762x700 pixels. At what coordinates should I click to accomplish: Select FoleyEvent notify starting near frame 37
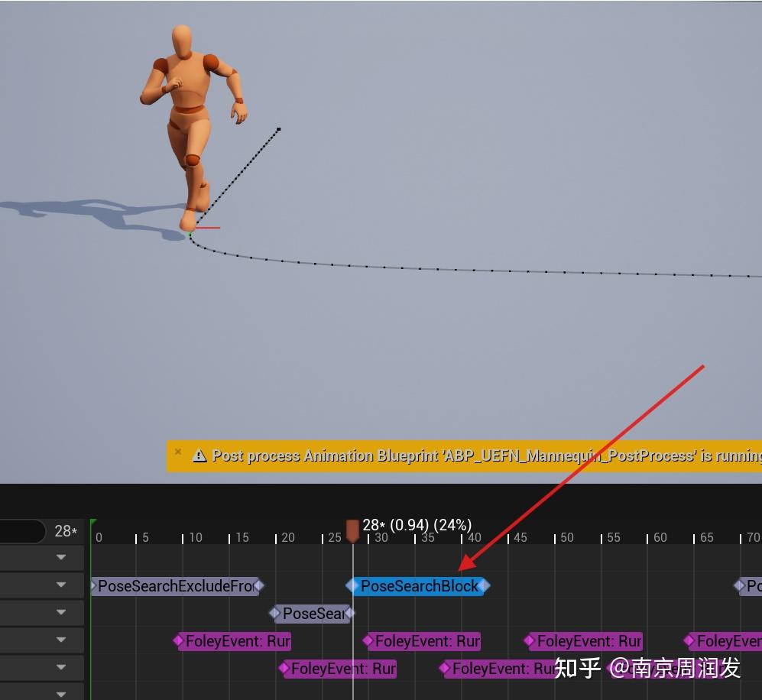tap(500, 669)
